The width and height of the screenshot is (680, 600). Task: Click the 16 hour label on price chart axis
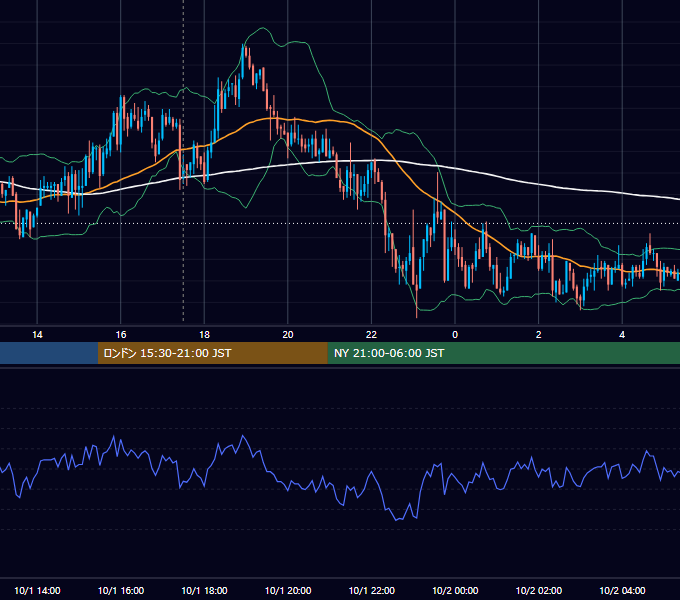[121, 335]
